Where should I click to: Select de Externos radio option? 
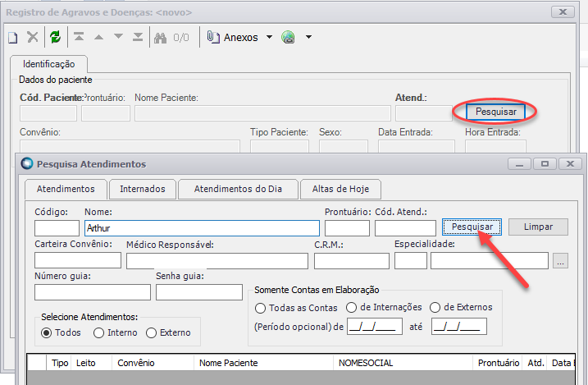pyautogui.click(x=435, y=308)
